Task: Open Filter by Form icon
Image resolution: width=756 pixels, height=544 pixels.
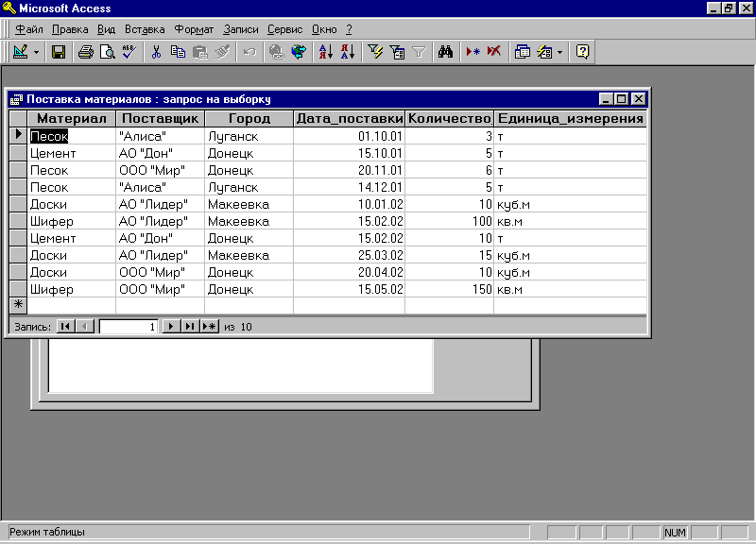Action: pyautogui.click(x=397, y=52)
